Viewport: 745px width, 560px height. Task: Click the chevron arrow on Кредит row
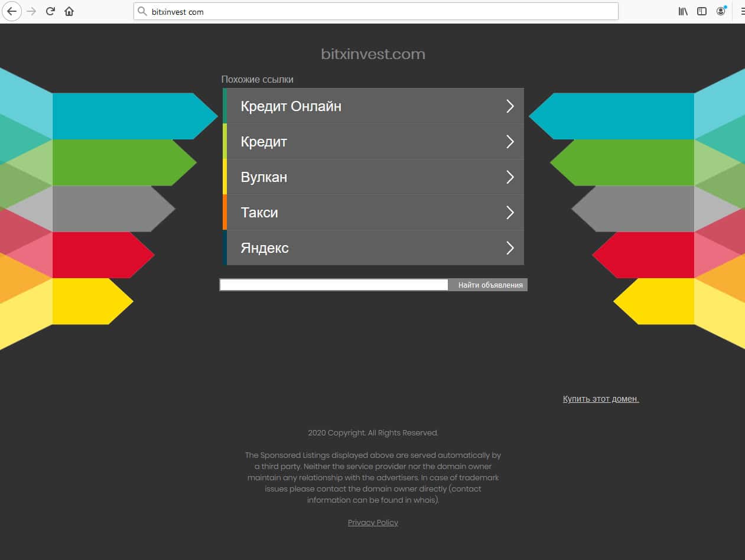pos(510,141)
